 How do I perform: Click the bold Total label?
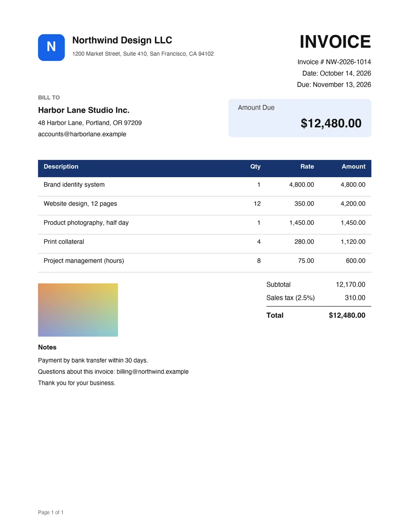coord(275,315)
